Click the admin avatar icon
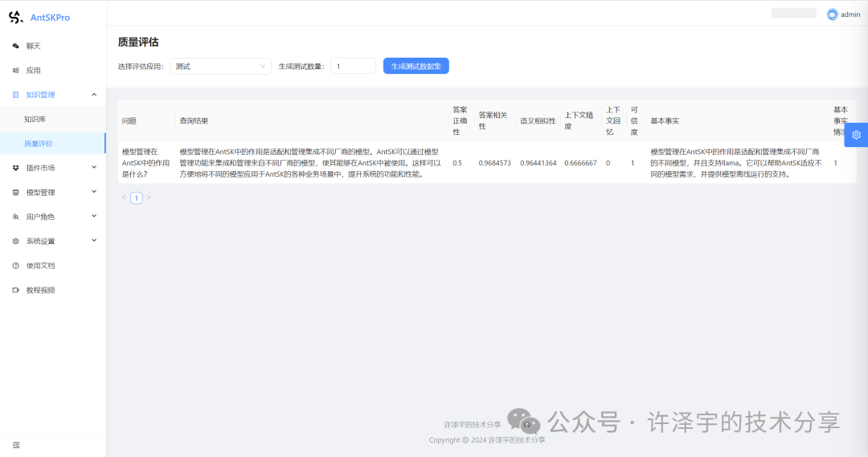This screenshot has width=868, height=457. coord(832,14)
